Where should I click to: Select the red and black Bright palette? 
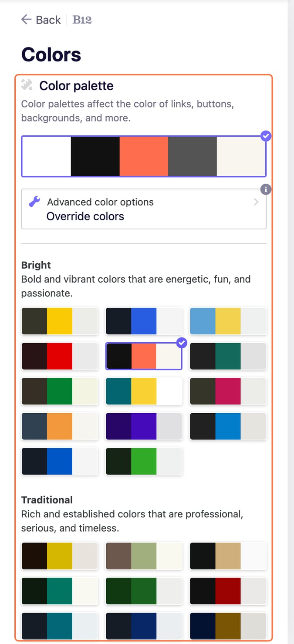[x=59, y=356]
